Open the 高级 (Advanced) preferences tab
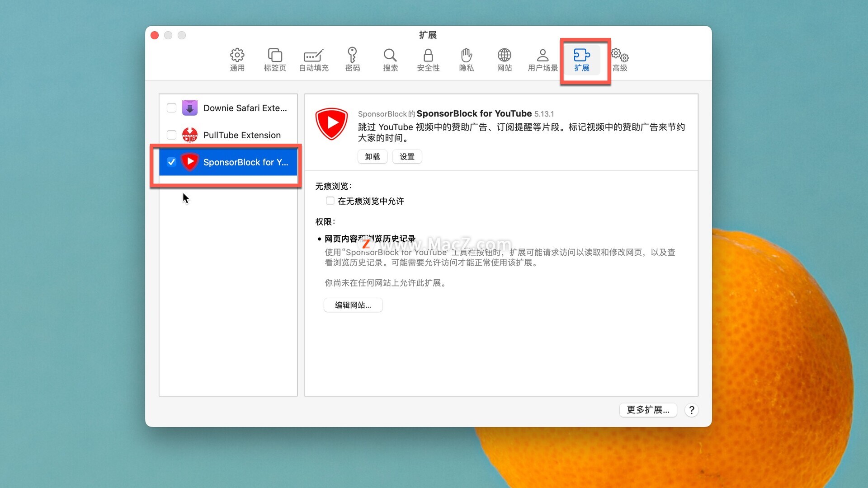 620,60
